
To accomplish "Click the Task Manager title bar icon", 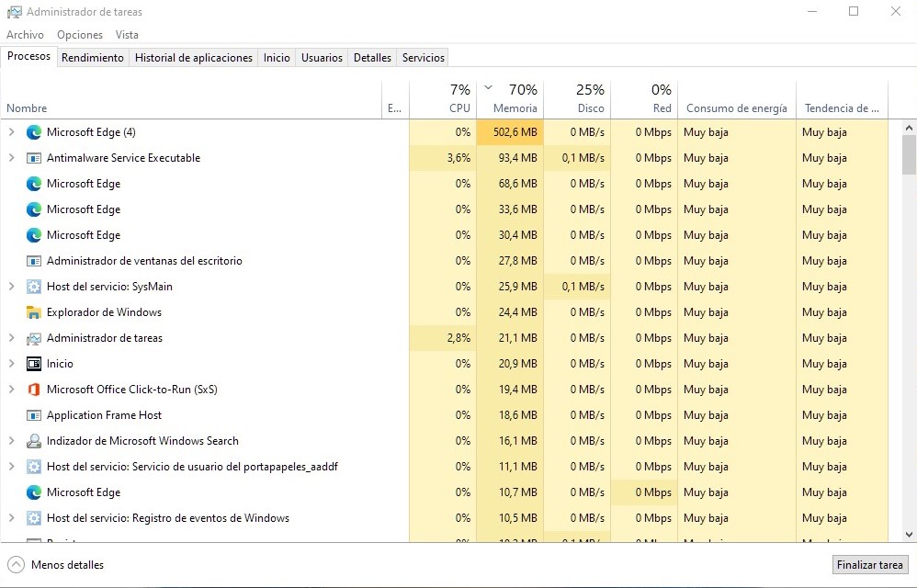I will point(14,12).
